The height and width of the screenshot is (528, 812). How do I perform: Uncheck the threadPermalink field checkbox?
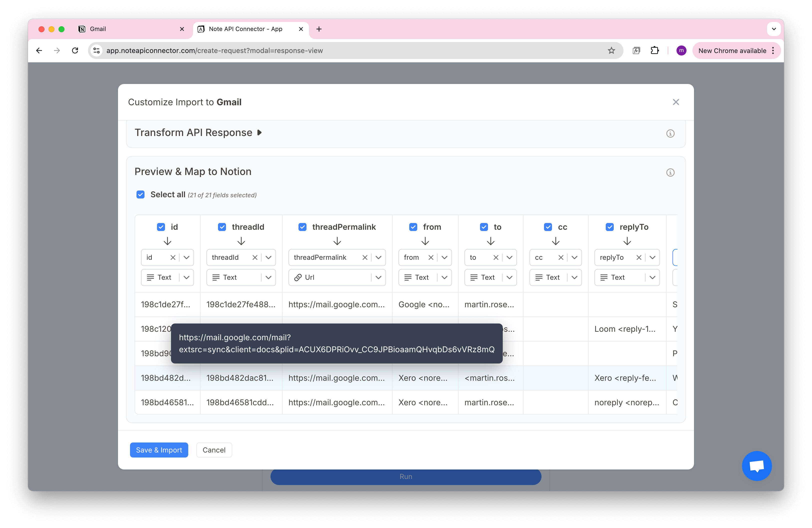click(x=302, y=227)
